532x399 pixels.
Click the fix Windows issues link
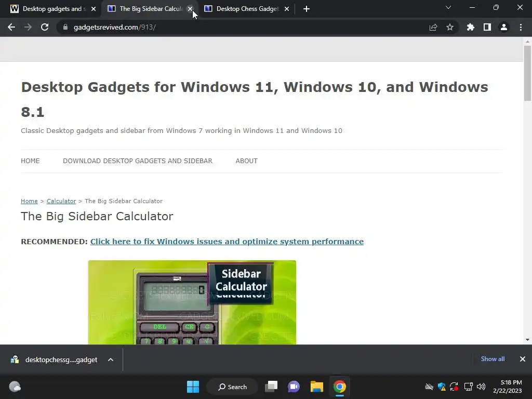click(227, 242)
